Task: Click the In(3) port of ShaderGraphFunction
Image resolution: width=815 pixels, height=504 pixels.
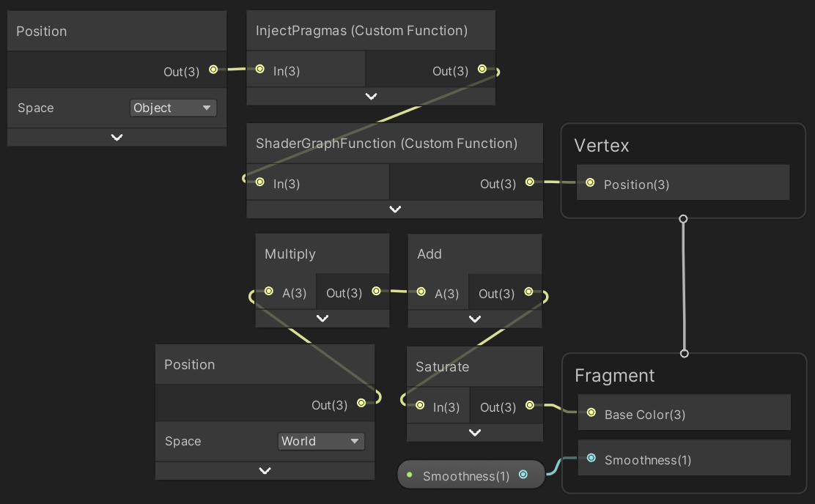Action: click(259, 182)
